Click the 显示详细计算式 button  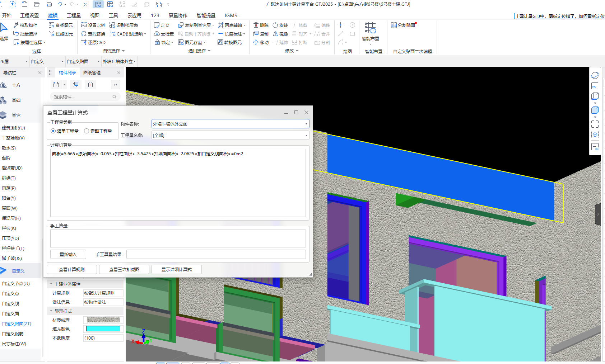pos(177,269)
